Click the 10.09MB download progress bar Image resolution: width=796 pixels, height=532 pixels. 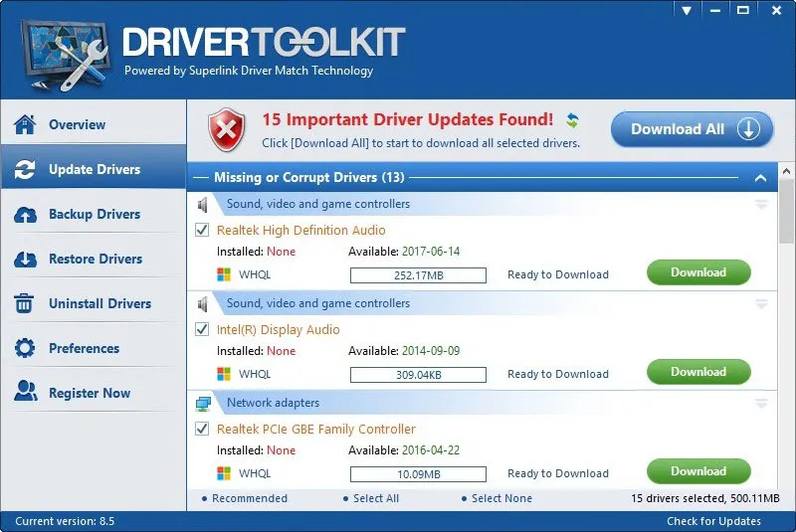[x=418, y=474]
